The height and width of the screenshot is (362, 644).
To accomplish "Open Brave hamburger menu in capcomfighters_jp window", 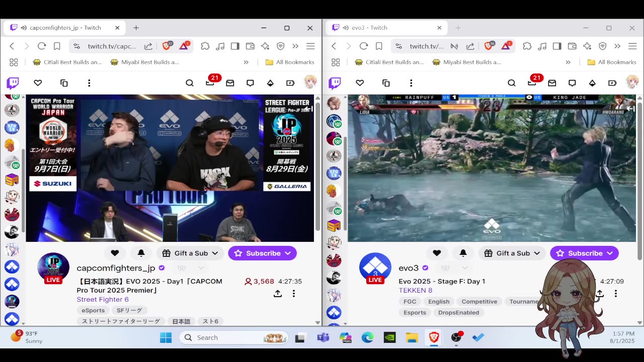I will (x=310, y=46).
